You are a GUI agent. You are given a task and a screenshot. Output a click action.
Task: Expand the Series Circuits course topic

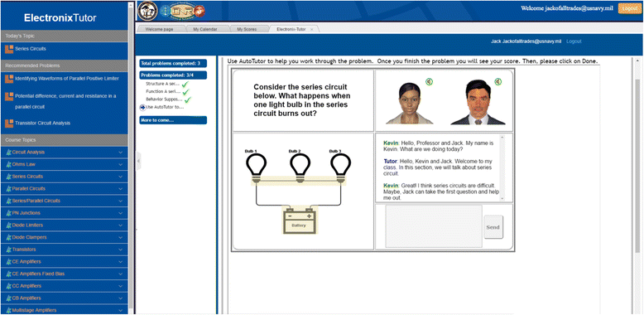[x=120, y=177]
